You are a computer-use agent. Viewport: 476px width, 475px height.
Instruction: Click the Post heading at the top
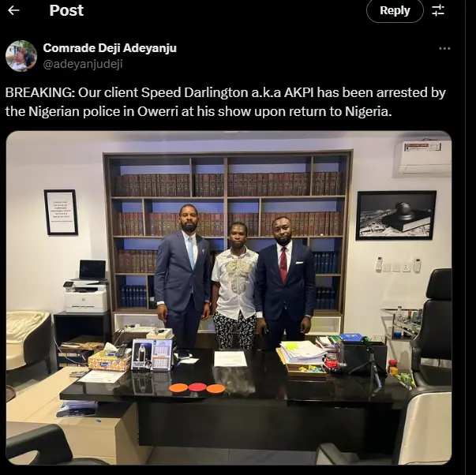click(x=66, y=10)
